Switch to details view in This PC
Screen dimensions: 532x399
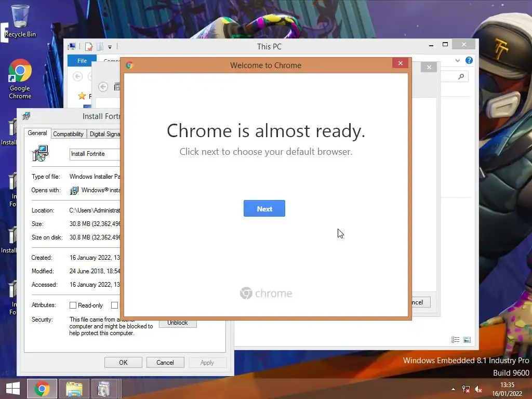click(455, 340)
